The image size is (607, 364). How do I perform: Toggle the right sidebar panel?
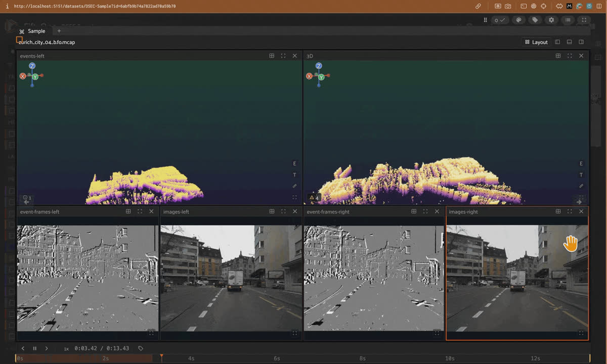coord(581,42)
